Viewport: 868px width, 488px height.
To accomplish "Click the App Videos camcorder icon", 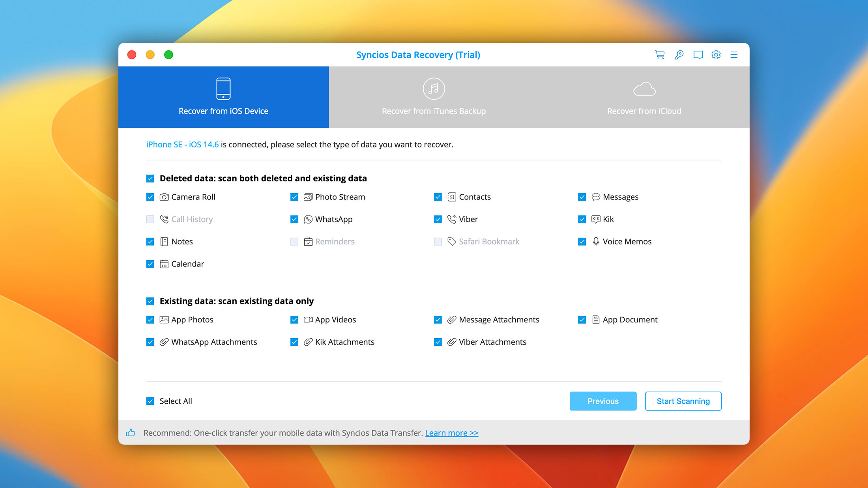I will [308, 320].
